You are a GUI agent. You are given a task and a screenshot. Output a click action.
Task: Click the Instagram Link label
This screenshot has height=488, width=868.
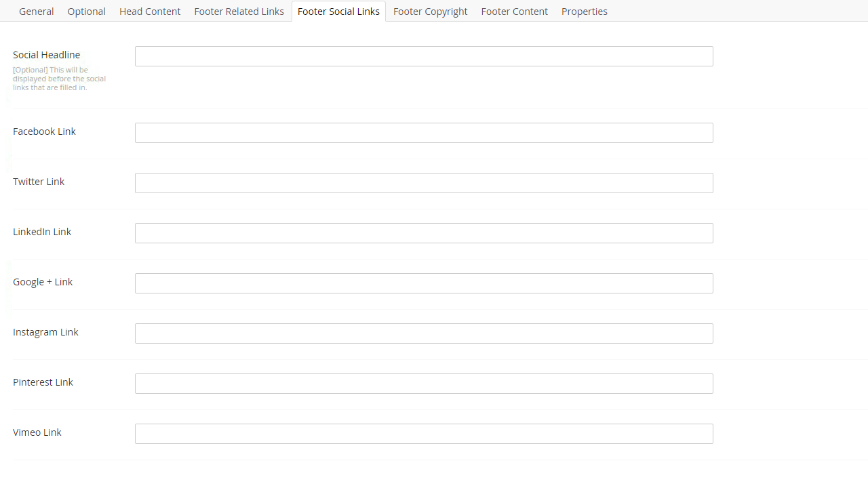[x=45, y=332]
